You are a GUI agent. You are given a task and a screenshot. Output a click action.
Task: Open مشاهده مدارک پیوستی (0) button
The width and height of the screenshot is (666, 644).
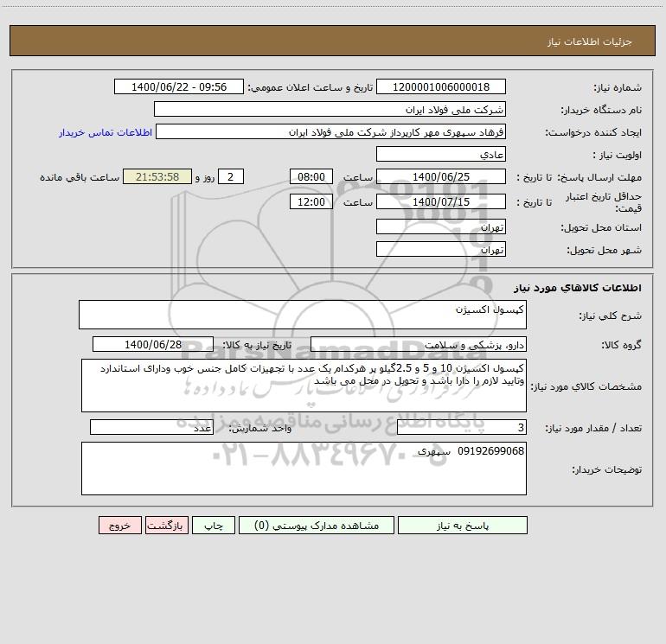point(317,525)
